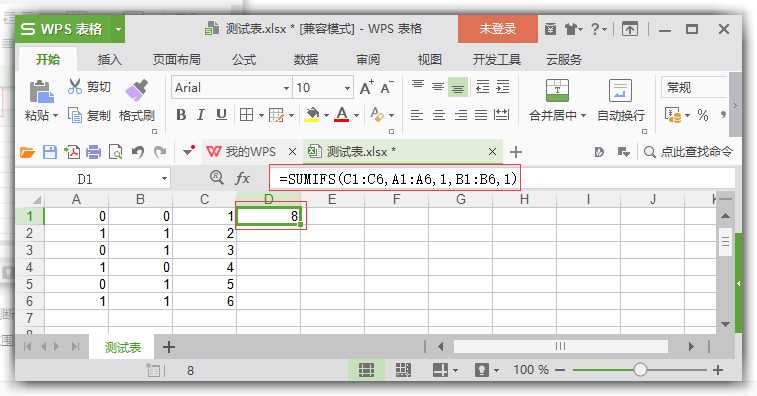Image resolution: width=757 pixels, height=396 pixels.
Task: Click the open folder icon in quick toolbar
Action: tap(28, 153)
